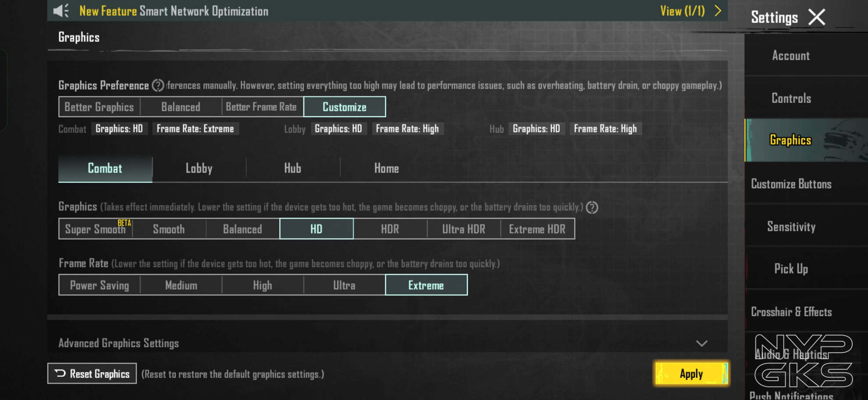Switch to the Home tab
Viewport: 868px width, 400px height.
click(386, 168)
